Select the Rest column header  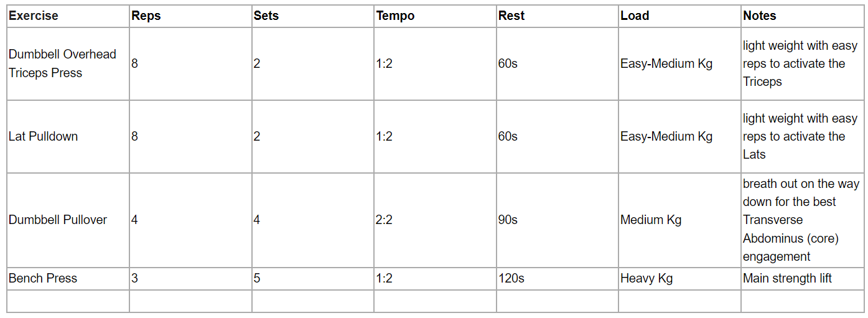click(x=511, y=16)
